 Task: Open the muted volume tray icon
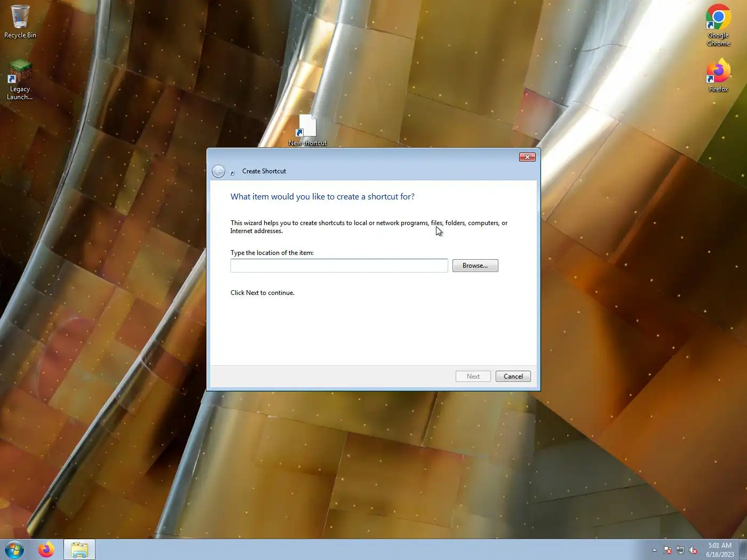coord(693,550)
